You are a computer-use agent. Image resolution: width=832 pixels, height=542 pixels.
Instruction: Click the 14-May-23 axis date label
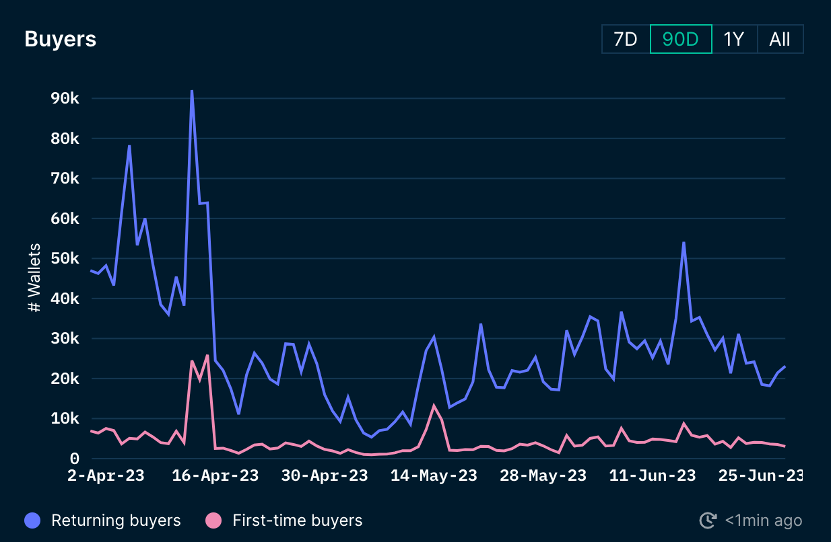(434, 476)
